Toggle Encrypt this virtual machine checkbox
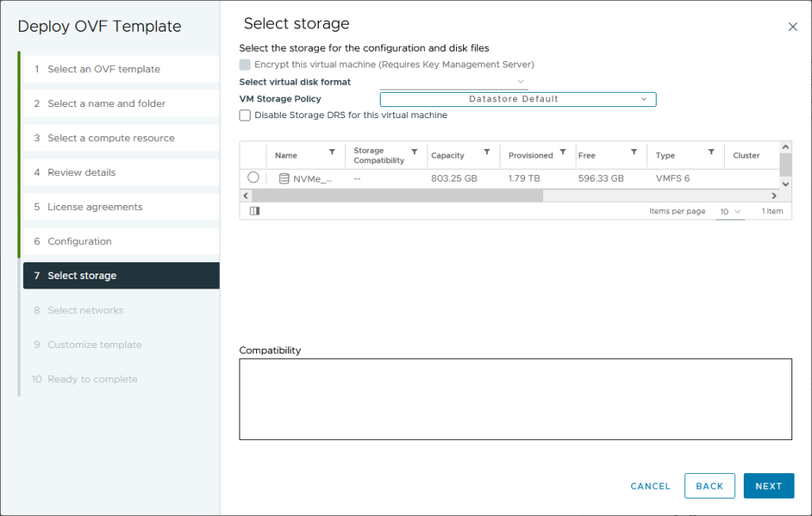Image resolution: width=812 pixels, height=516 pixels. [245, 65]
